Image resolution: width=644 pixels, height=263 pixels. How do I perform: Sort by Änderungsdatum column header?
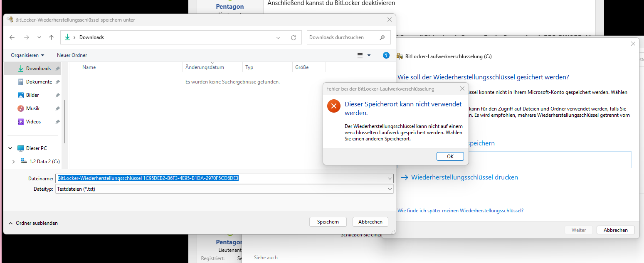pyautogui.click(x=205, y=67)
